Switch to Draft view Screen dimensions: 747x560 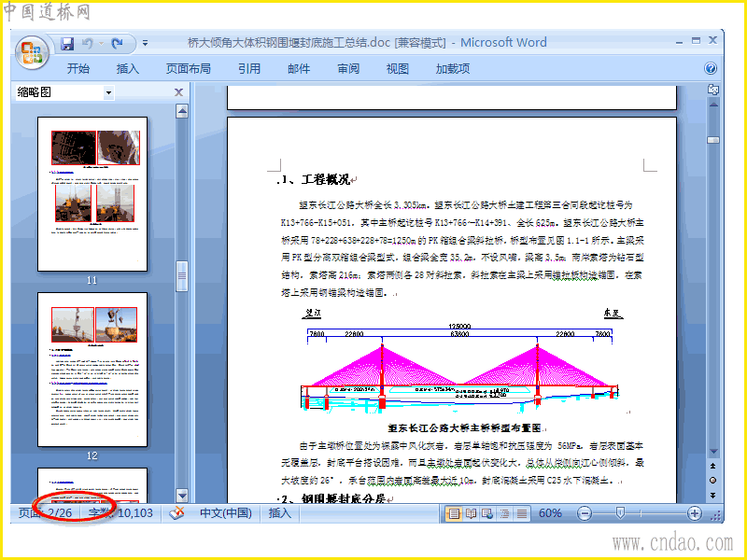[522, 513]
